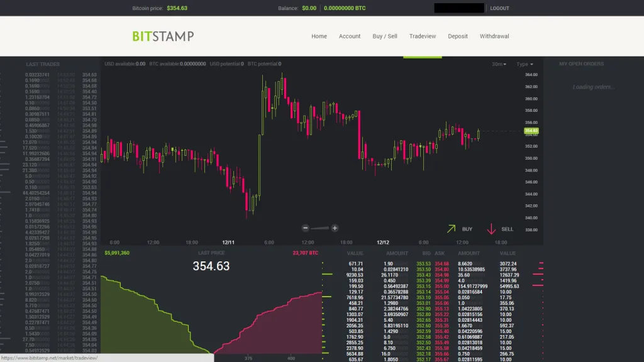The image size is (644, 362).
Task: Select bid price 353.10
Action: (x=423, y=297)
